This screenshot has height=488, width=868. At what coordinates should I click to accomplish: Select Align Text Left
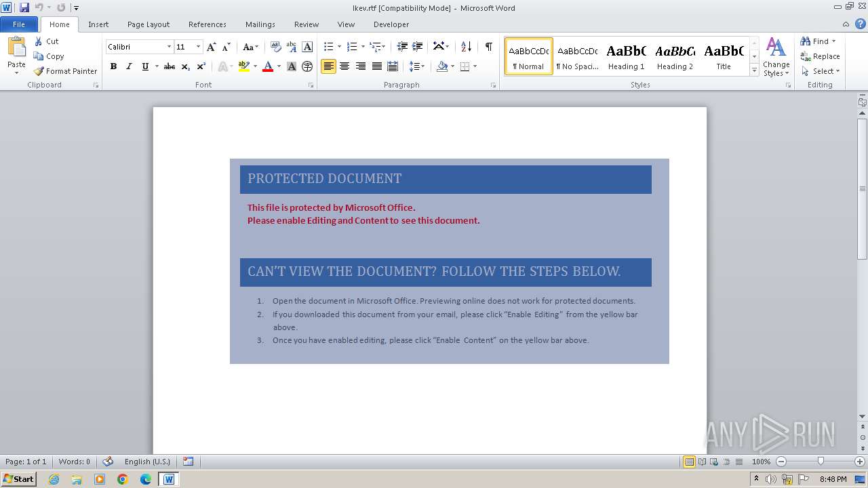(328, 66)
